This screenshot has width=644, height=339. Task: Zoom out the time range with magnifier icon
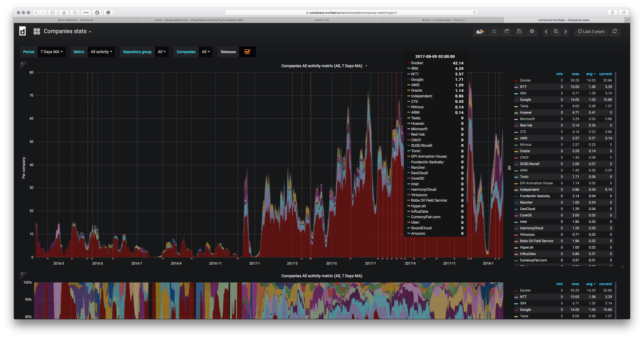(556, 31)
